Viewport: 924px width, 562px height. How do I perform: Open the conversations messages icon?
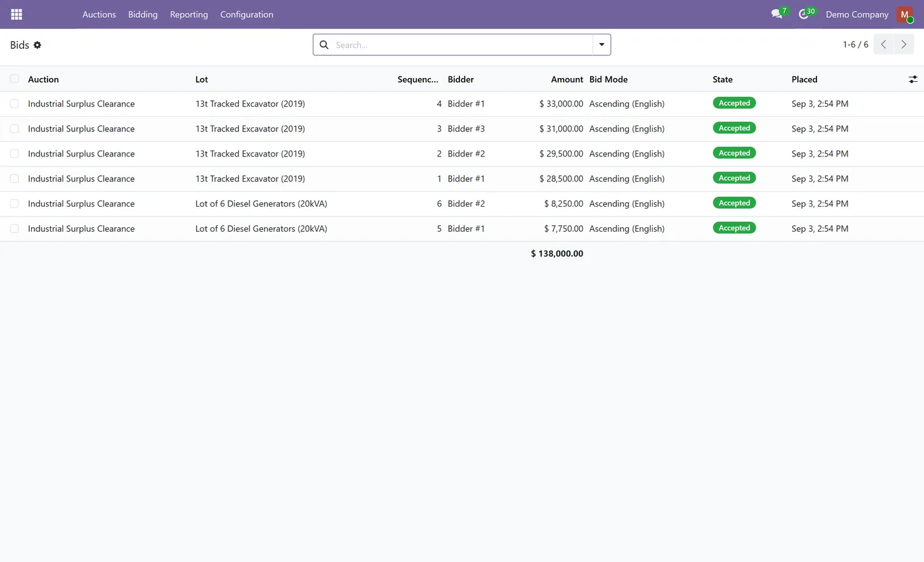pyautogui.click(x=777, y=14)
